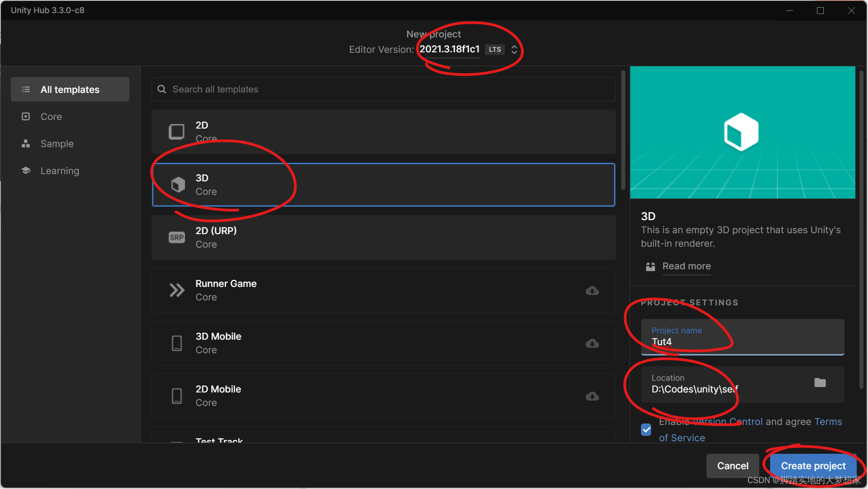868x489 pixels.
Task: Select the 3D Core template icon
Action: point(176,184)
